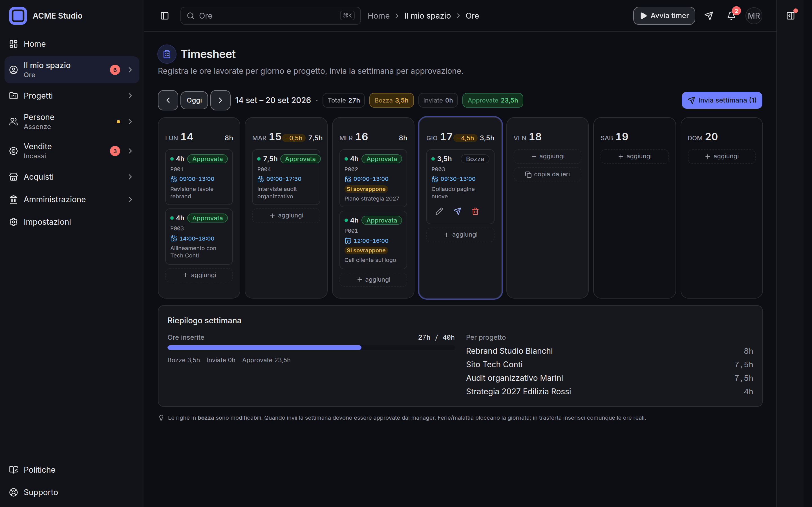812x507 pixels.
Task: Expand the Progetti menu chevron
Action: click(130, 96)
